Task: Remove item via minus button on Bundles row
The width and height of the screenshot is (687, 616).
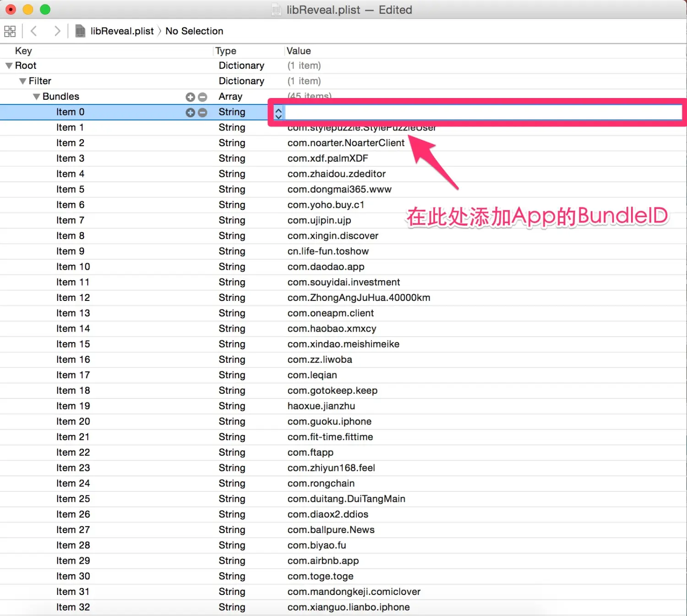Action: (x=202, y=97)
